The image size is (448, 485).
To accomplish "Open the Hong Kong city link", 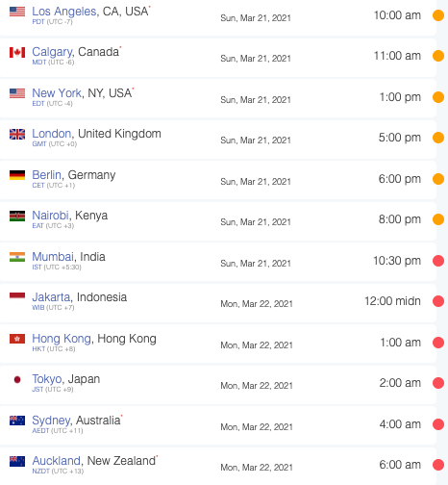I will point(62,339).
